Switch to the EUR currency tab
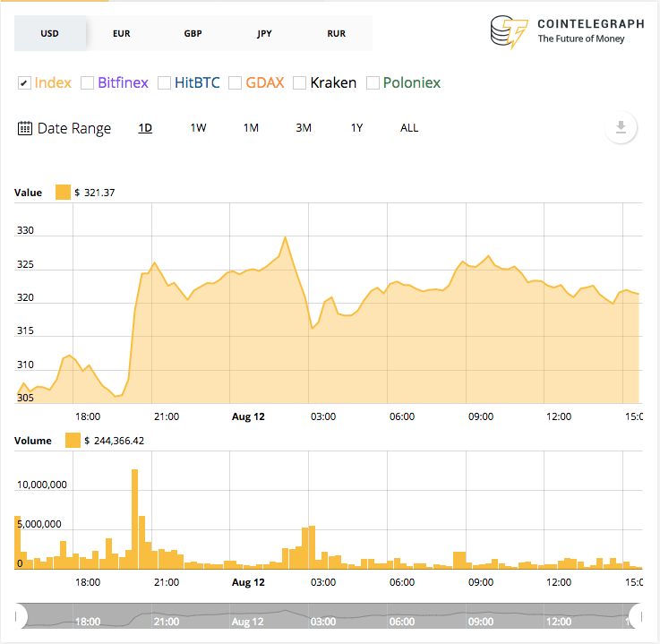Viewport: 660px width, 644px height. tap(122, 33)
